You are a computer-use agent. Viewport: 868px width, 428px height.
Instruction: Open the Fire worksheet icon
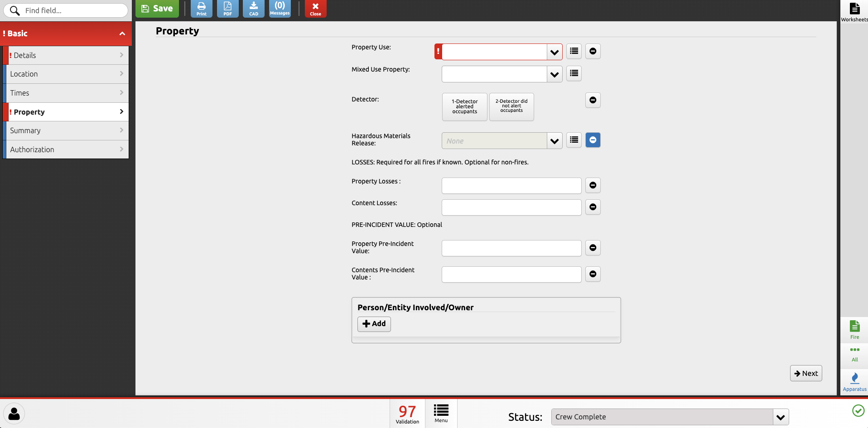pos(854,329)
